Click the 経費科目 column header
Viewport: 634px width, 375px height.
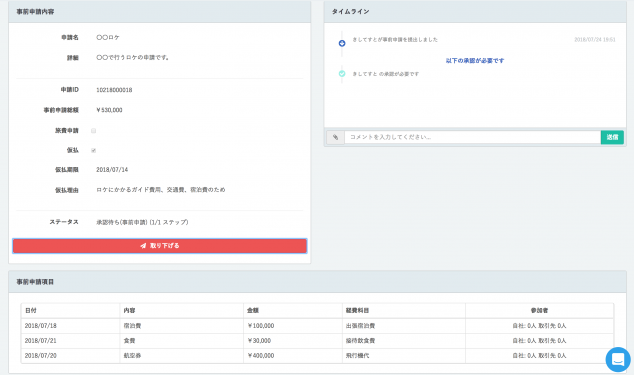pyautogui.click(x=404, y=311)
